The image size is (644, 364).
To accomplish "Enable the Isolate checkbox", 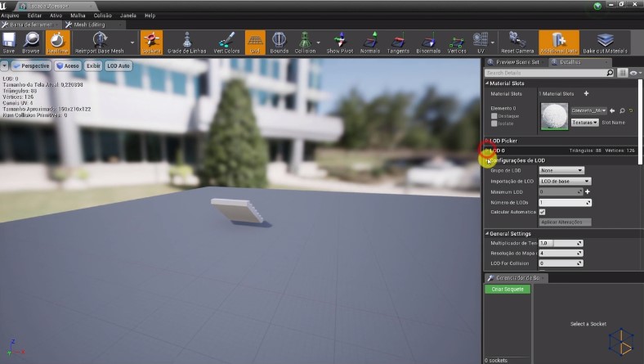I will tap(494, 124).
